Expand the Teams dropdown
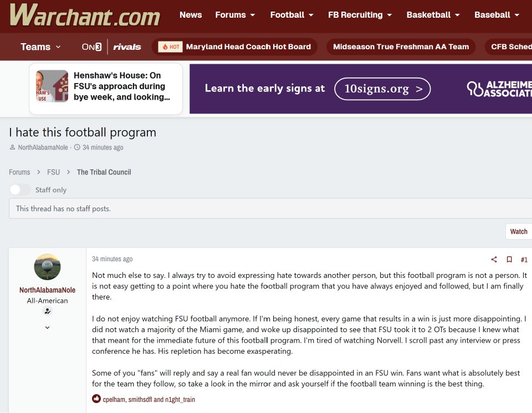This screenshot has width=532, height=413. click(40, 47)
